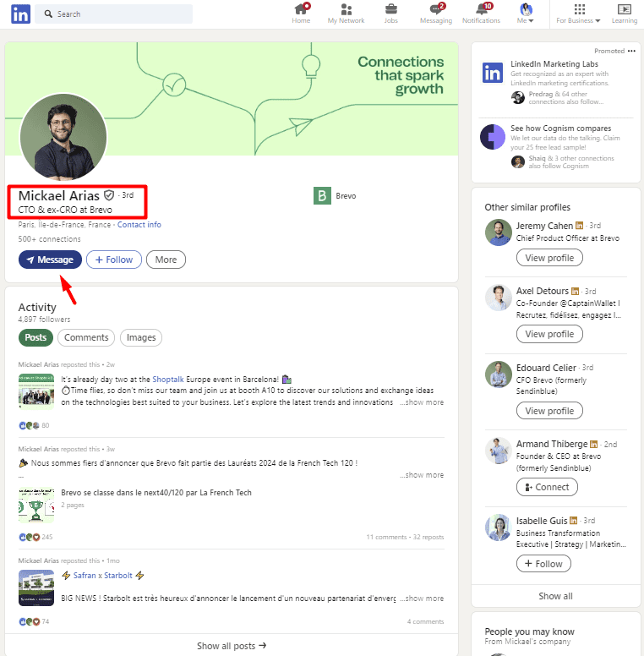The width and height of the screenshot is (644, 656).
Task: Open the See how Cognism compares ad
Action: click(560, 128)
